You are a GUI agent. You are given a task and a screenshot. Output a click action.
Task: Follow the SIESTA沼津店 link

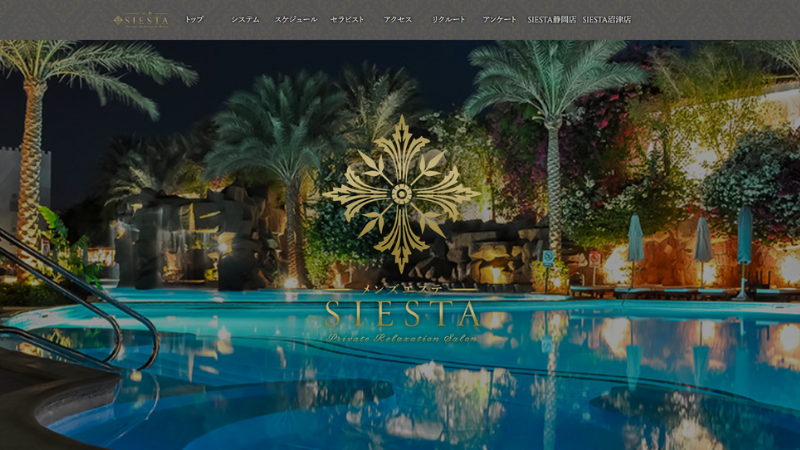(x=607, y=19)
